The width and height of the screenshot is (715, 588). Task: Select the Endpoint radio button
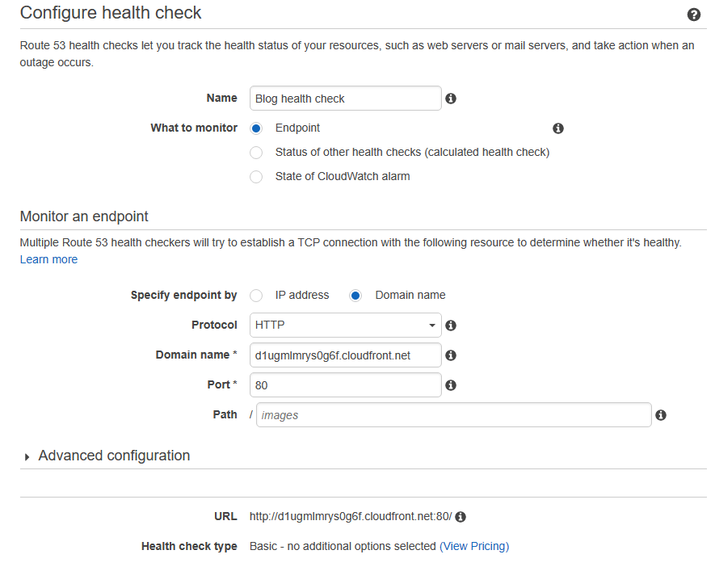(256, 128)
